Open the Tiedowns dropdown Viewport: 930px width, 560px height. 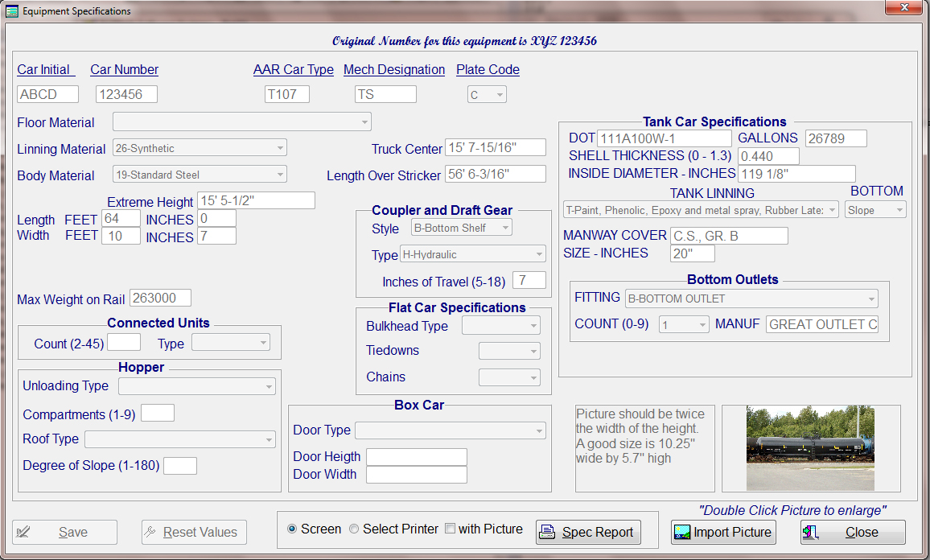tap(509, 351)
